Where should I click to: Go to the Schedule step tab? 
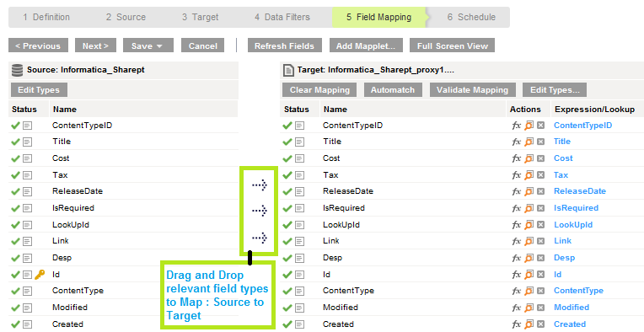tap(471, 17)
